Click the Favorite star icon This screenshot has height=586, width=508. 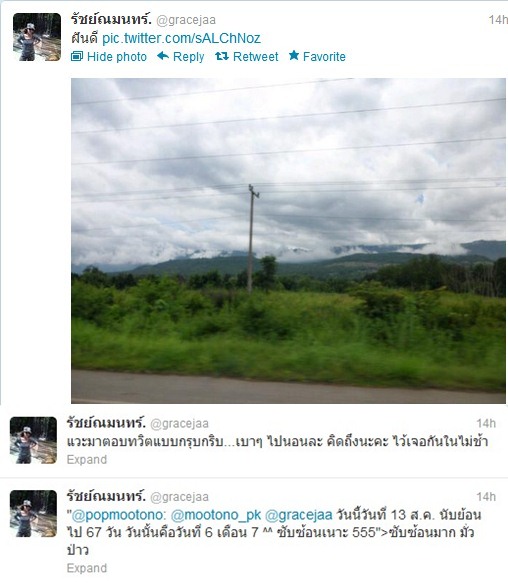point(294,56)
